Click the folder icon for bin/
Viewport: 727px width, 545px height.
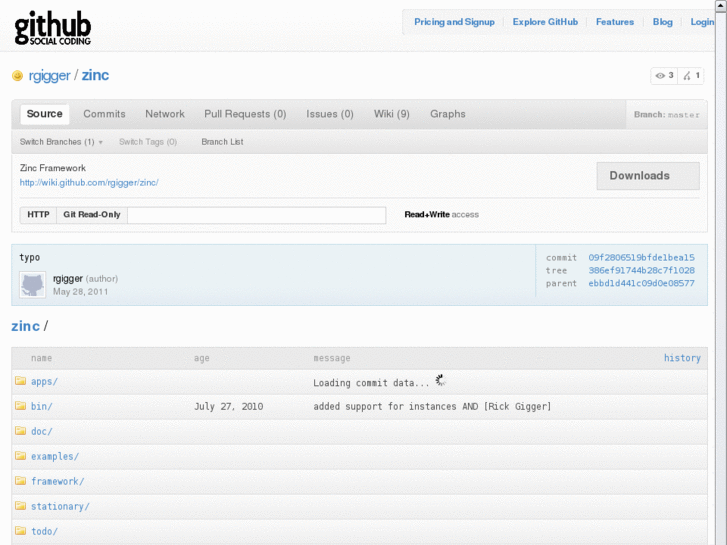point(20,406)
